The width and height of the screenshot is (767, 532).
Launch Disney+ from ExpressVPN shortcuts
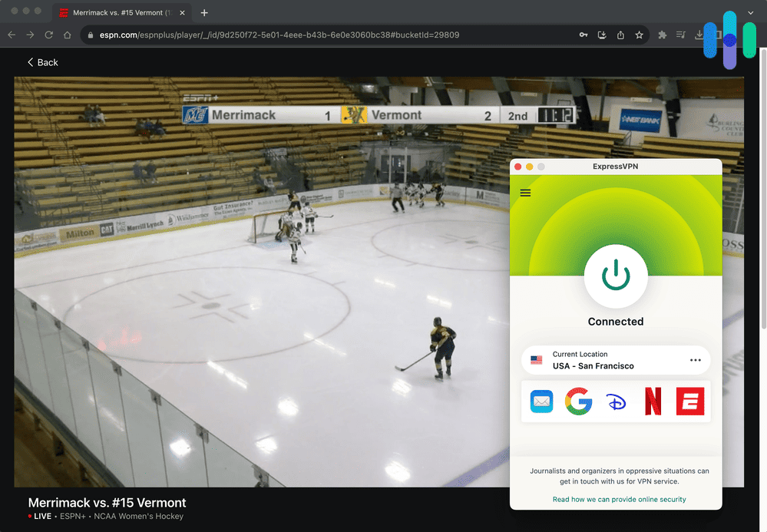coord(616,401)
